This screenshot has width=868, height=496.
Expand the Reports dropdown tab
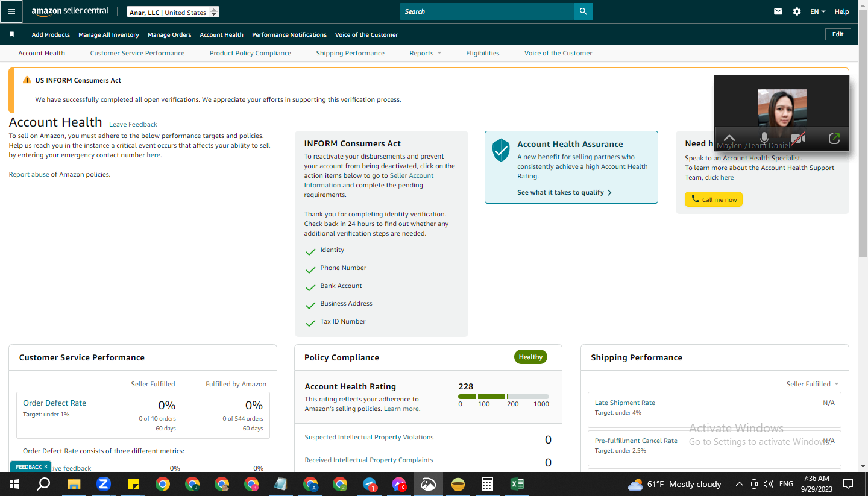426,53
